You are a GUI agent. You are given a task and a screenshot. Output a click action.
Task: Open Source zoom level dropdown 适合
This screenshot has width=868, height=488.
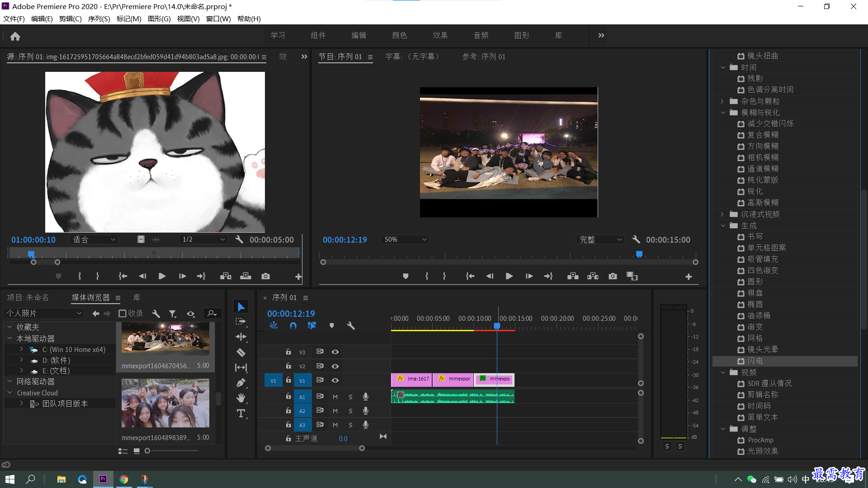coord(94,239)
